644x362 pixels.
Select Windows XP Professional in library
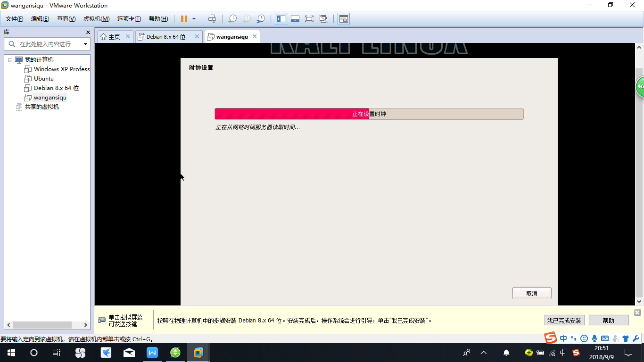pos(62,69)
